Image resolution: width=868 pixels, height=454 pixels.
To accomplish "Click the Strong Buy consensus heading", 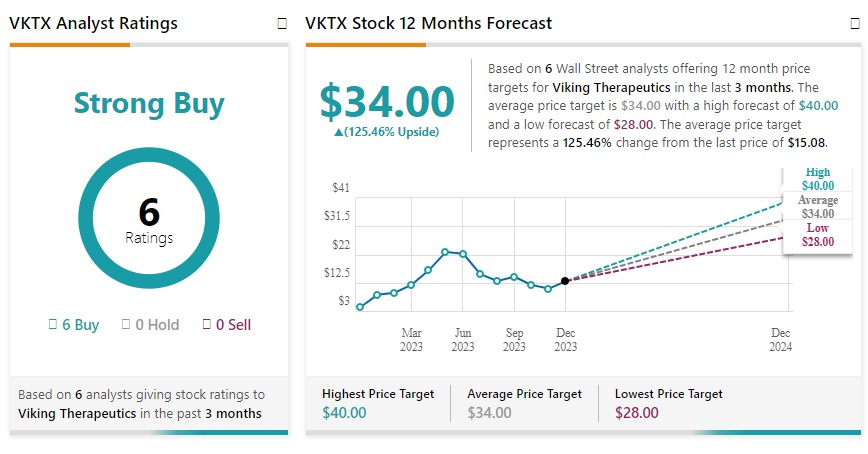I will (x=149, y=103).
